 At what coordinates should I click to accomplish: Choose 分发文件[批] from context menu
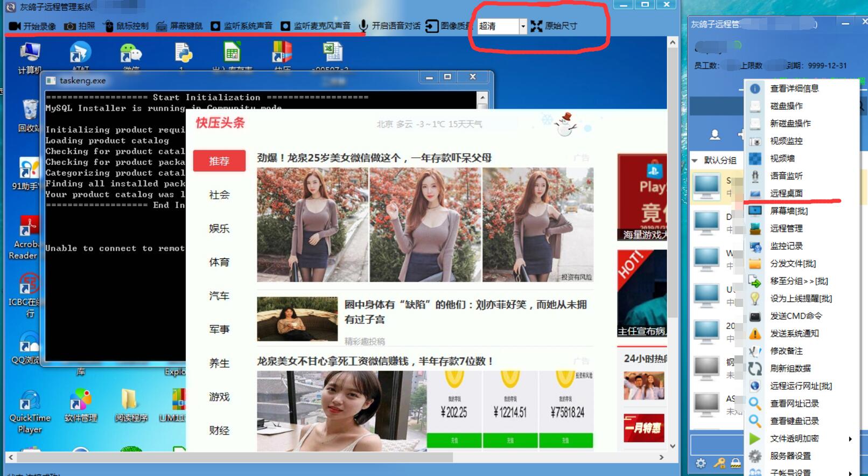(793, 263)
